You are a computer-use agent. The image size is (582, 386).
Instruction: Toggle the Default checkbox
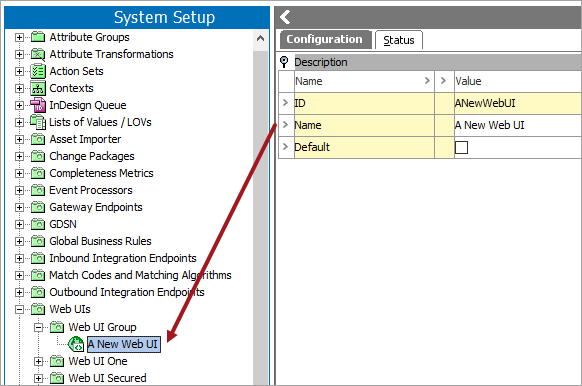point(461,147)
